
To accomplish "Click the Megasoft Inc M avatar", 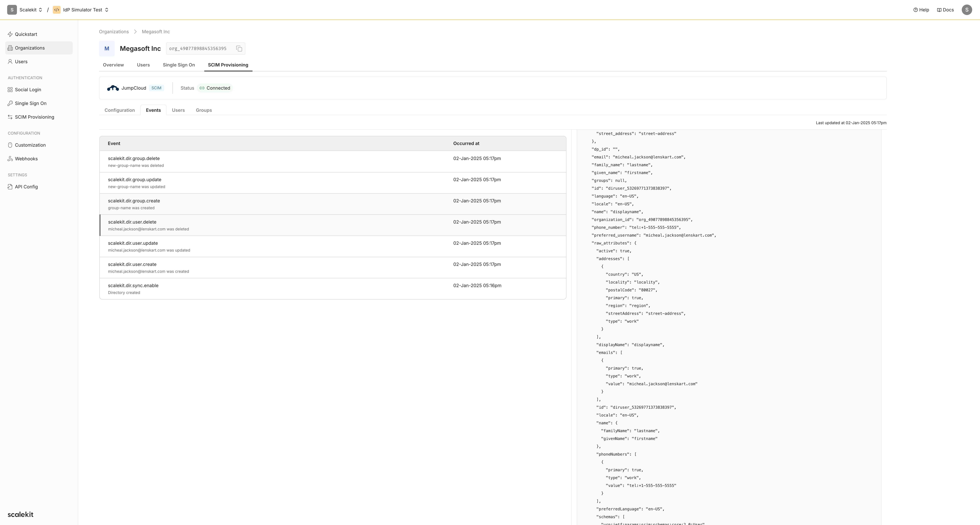I will point(107,49).
